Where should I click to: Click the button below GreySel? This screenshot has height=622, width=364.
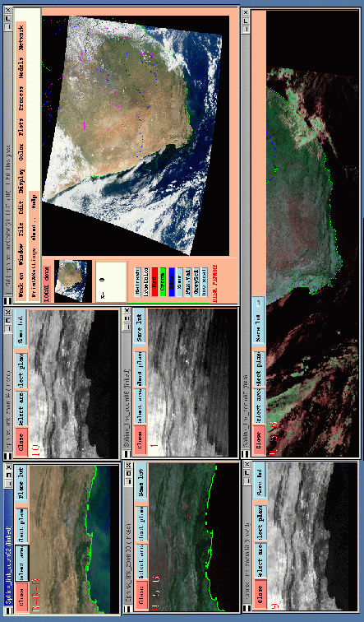205,282
